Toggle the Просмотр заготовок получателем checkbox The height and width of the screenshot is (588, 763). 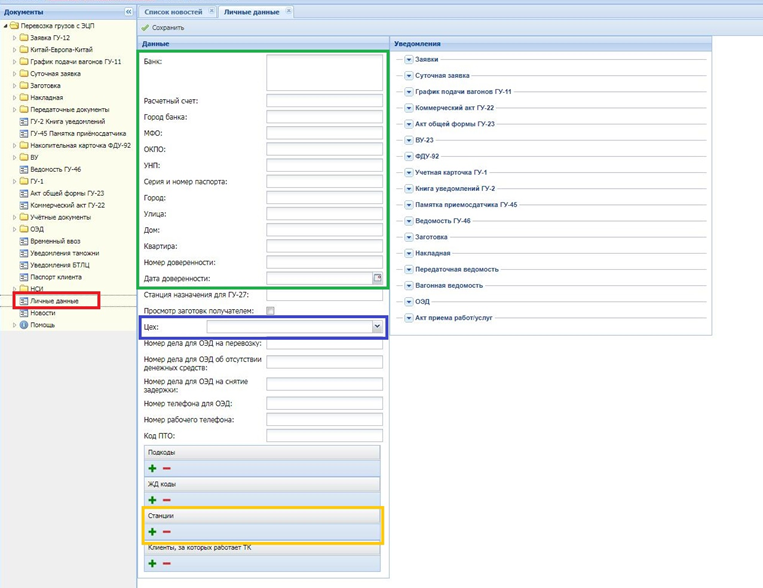point(271,311)
